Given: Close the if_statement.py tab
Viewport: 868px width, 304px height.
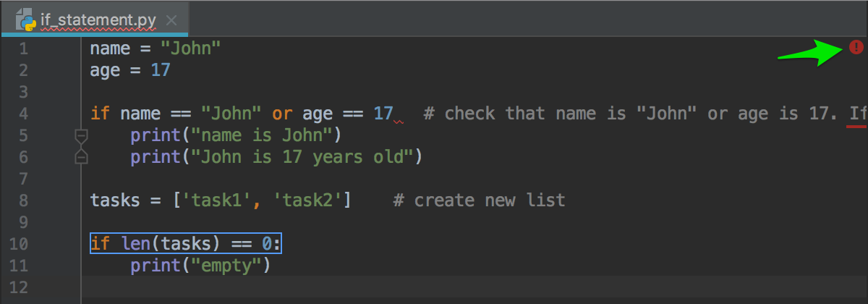Looking at the screenshot, I should [x=171, y=20].
